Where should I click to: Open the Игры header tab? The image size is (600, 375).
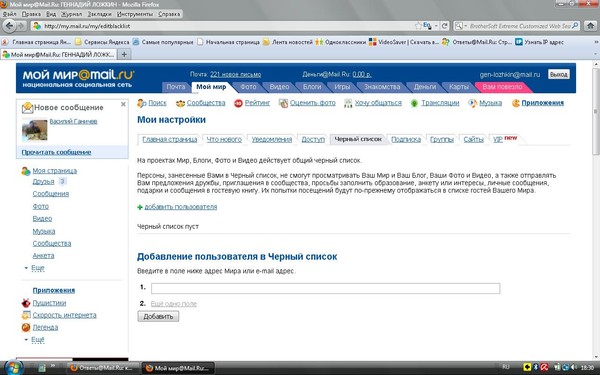[x=342, y=87]
